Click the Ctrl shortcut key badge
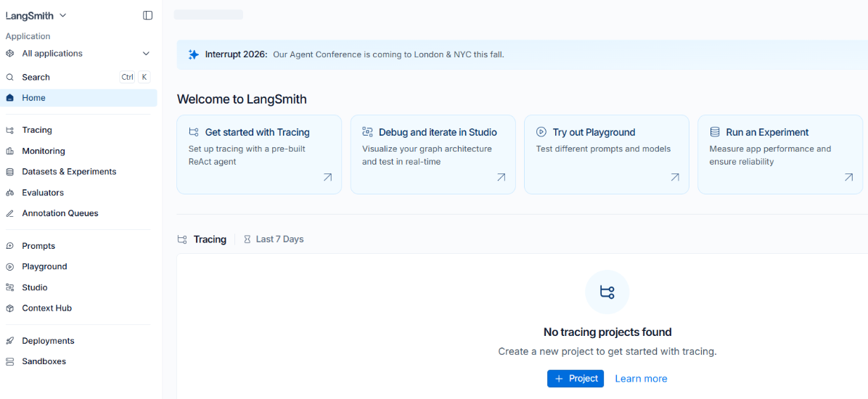 coord(127,78)
